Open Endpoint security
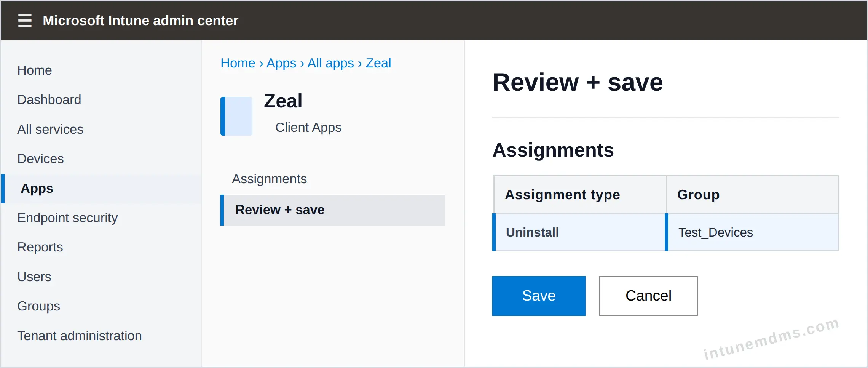Viewport: 868px width, 368px height. (67, 218)
